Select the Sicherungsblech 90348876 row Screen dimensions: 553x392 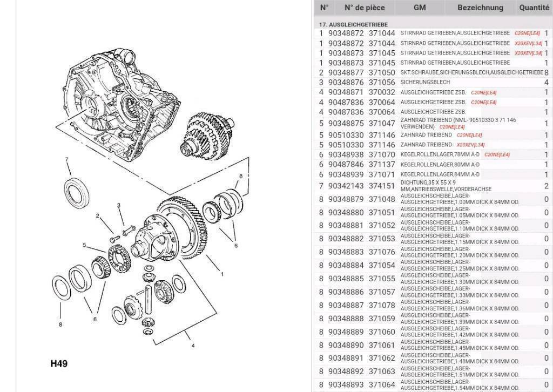tap(434, 82)
